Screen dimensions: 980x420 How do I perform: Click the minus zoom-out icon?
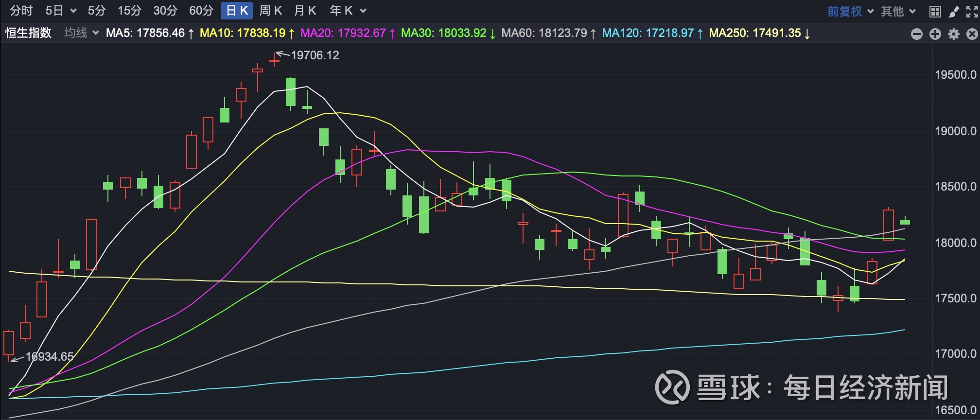click(917, 34)
